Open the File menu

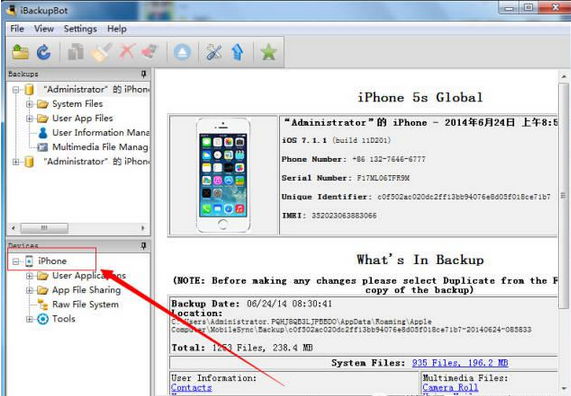17,28
